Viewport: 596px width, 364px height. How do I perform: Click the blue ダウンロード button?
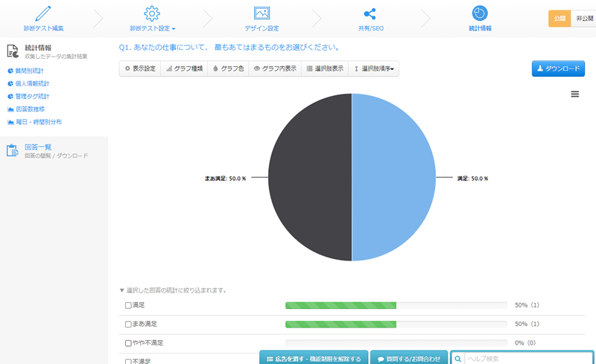(558, 68)
